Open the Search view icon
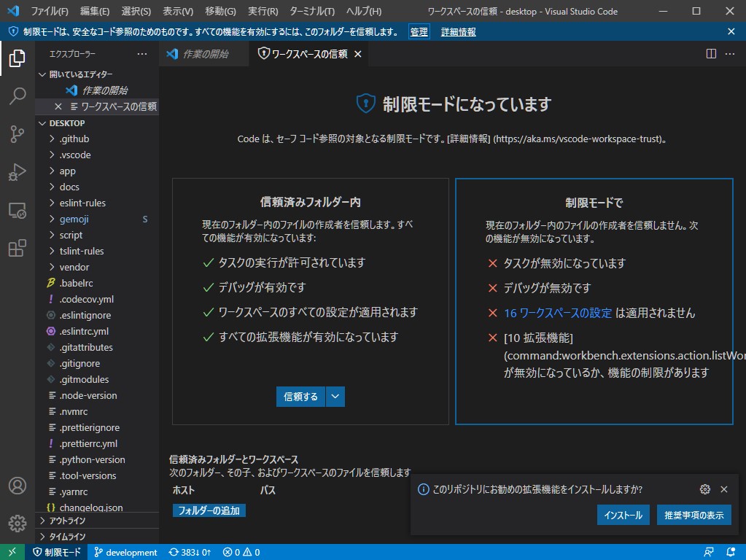 click(x=18, y=96)
